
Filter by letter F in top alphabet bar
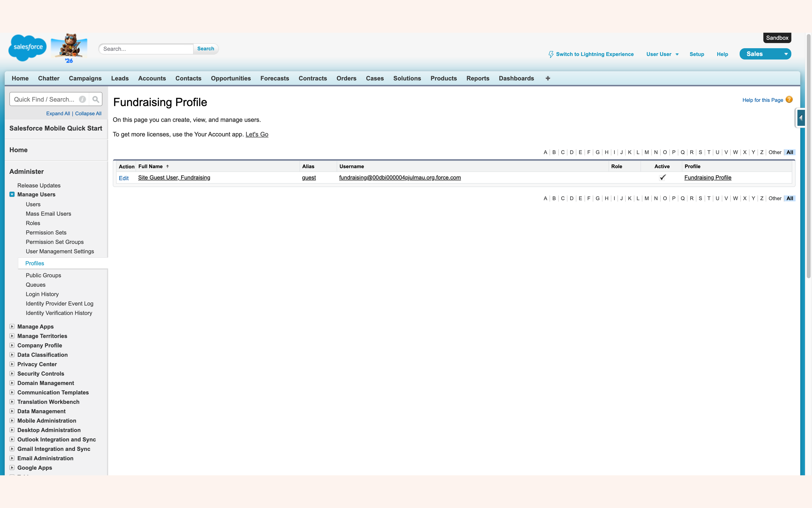pyautogui.click(x=588, y=152)
